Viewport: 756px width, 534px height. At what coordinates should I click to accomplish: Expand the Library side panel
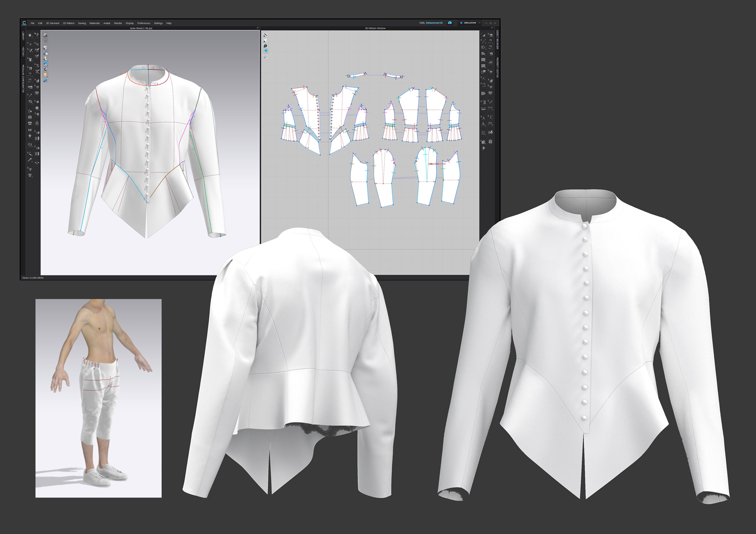(x=23, y=36)
